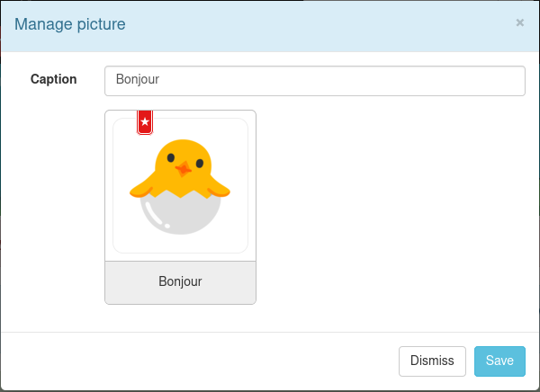Close the Manage picture dialog with the X
The image size is (540, 392).
520,23
